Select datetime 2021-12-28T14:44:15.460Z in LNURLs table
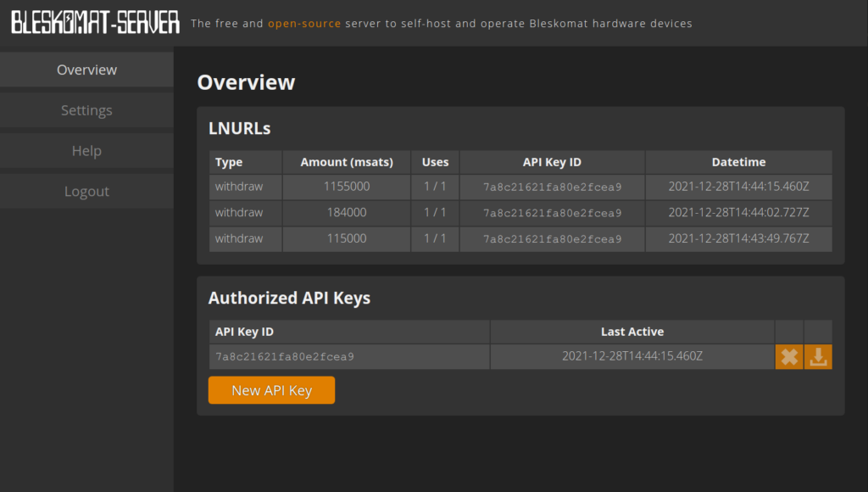The width and height of the screenshot is (868, 492). point(738,187)
